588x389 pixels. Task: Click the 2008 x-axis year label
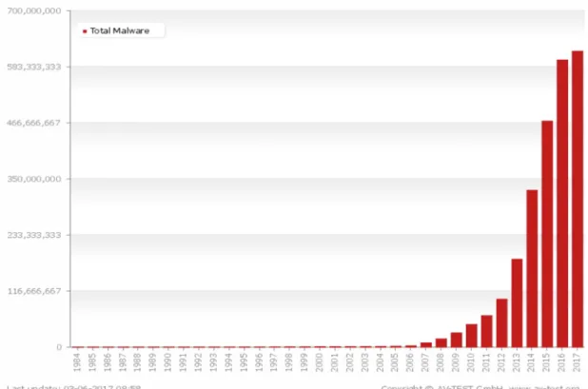[x=441, y=362]
